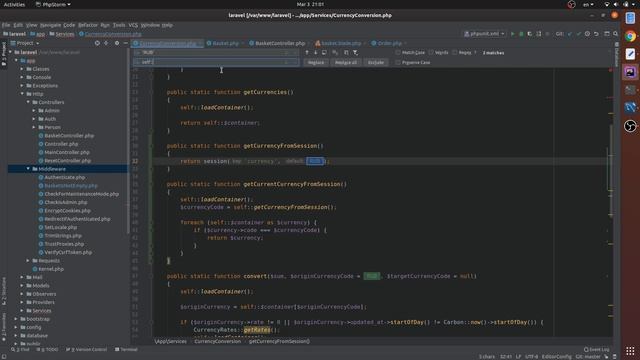Open the File menu

click(6, 25)
